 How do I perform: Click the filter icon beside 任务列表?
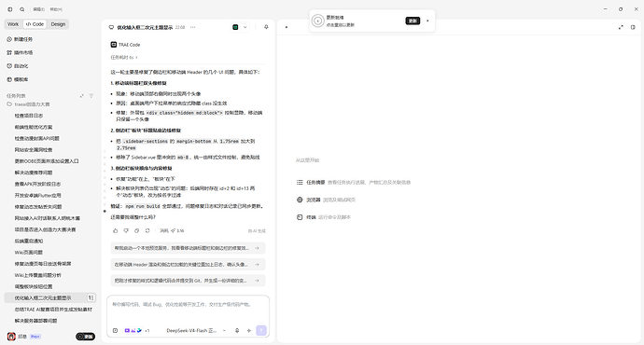click(91, 96)
